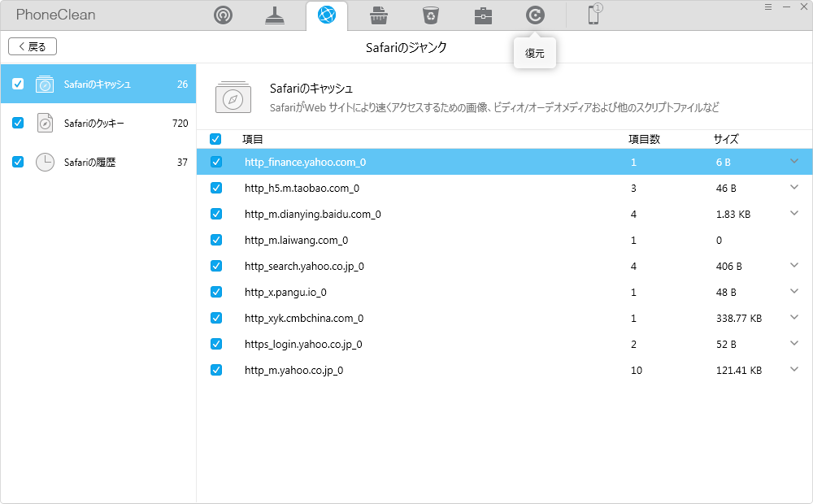The image size is (813, 504).
Task: Toggle the select-all checkbox beside 項目
Action: tap(215, 139)
